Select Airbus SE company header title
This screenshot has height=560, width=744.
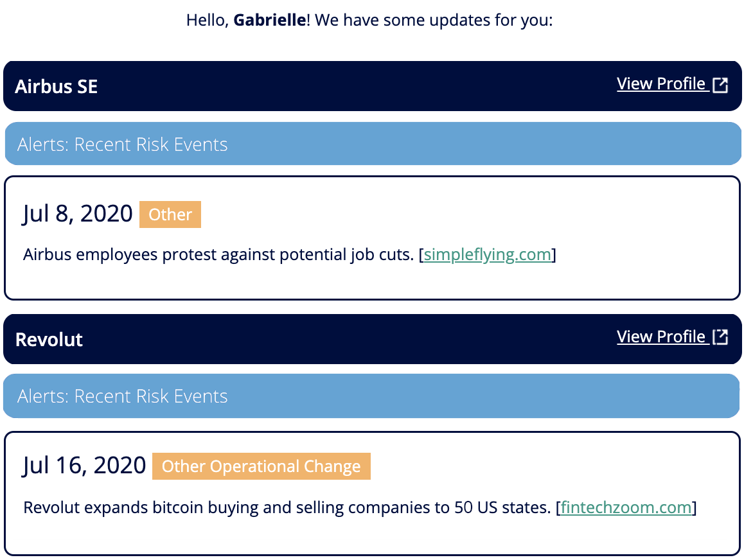click(x=57, y=87)
